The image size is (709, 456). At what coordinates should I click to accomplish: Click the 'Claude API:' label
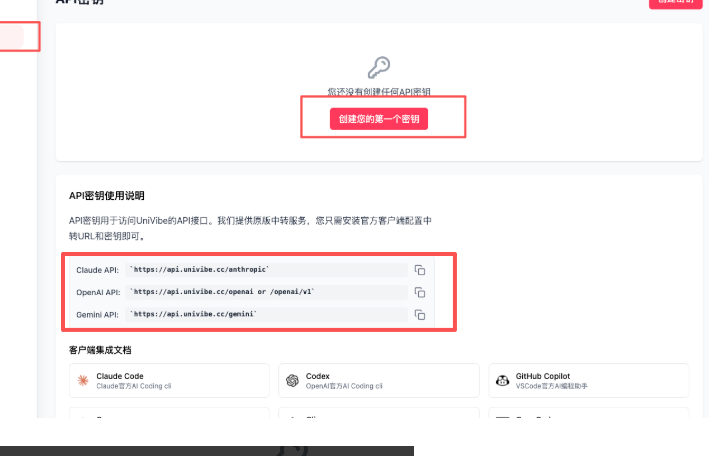point(98,270)
